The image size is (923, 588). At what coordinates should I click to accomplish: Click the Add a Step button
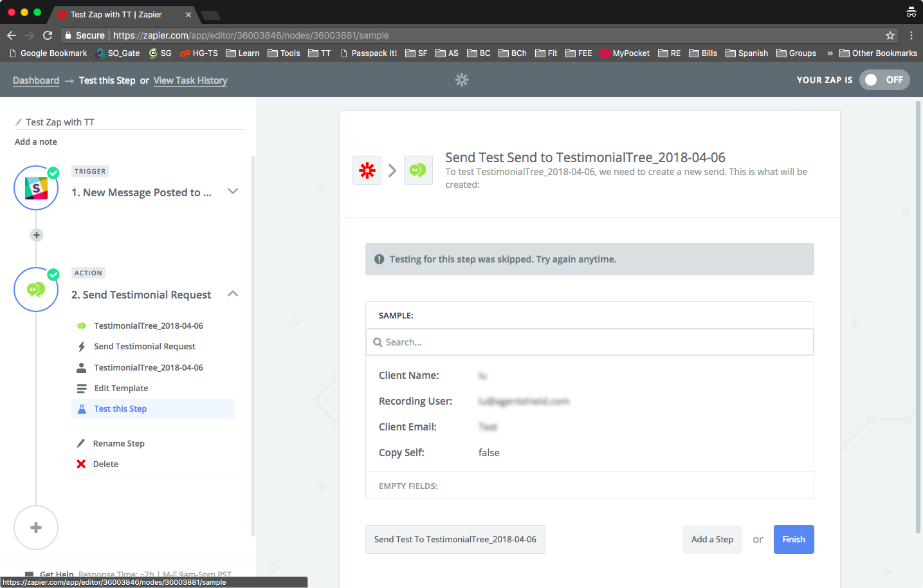(x=712, y=539)
